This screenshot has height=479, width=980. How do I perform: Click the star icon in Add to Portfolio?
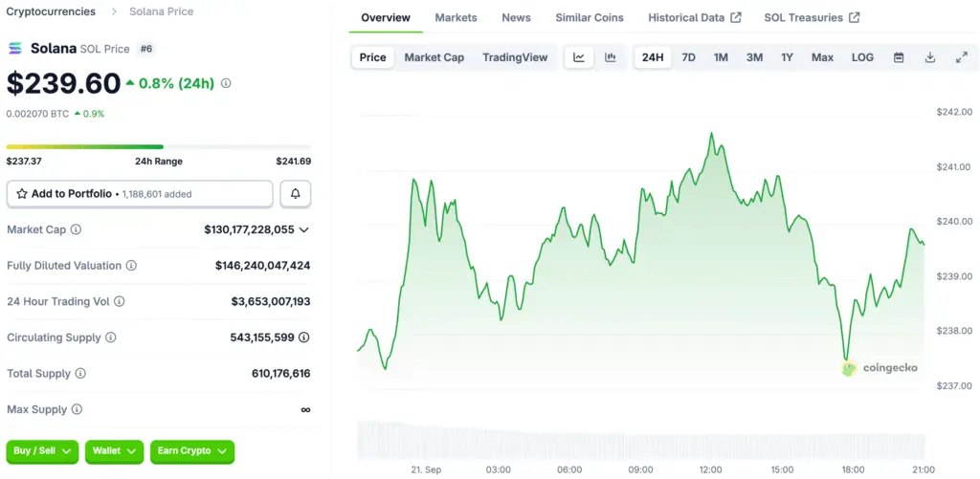point(22,193)
